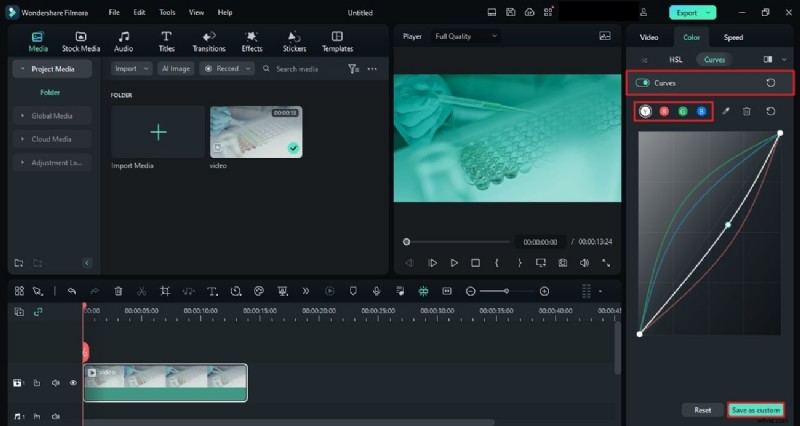Record voiceover with microphone icon

coord(377,291)
